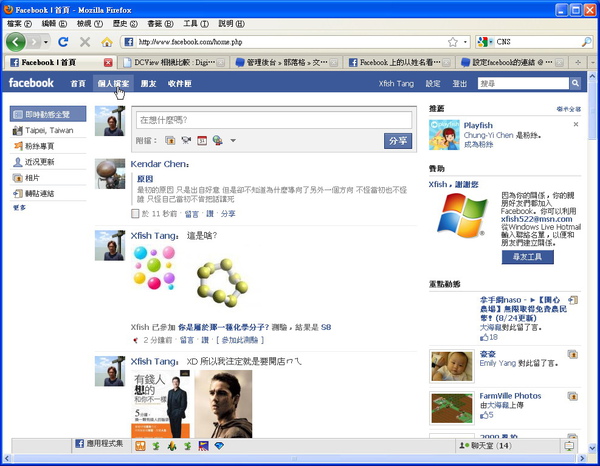Open Kendar Chen's profile name link
This screenshot has width=600, height=466.
click(x=160, y=164)
